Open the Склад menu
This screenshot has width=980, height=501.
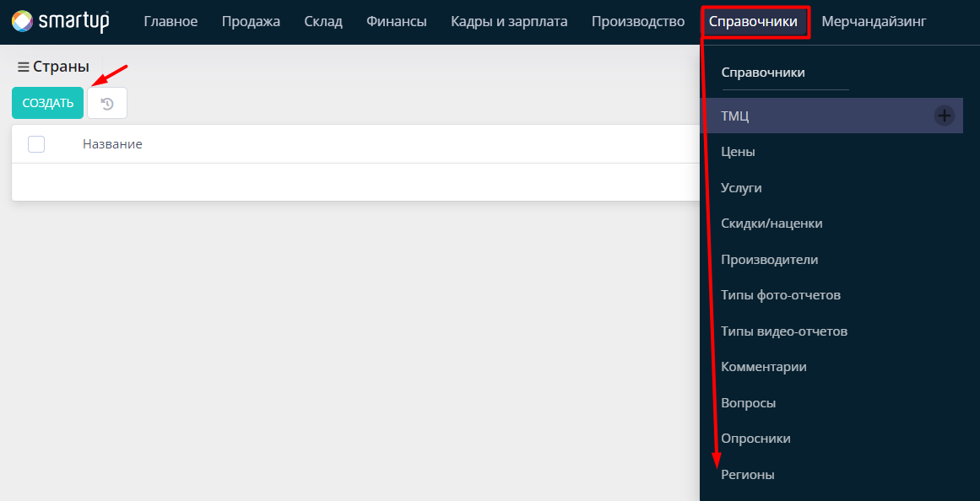[x=323, y=22]
